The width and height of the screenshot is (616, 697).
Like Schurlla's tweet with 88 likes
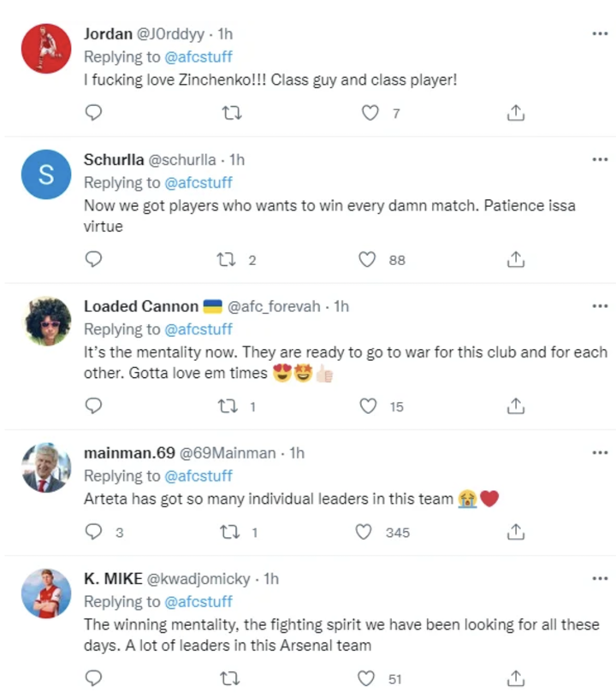(367, 259)
